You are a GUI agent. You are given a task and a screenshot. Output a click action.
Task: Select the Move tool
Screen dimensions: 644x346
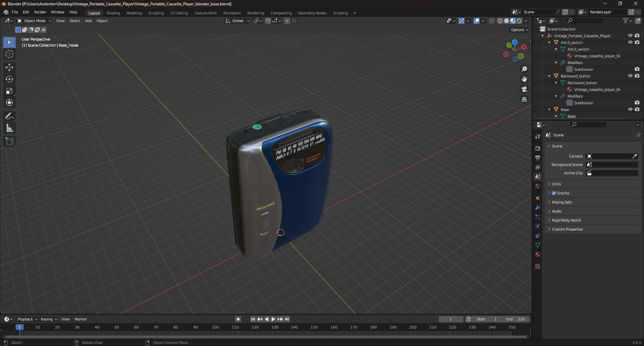(9, 67)
